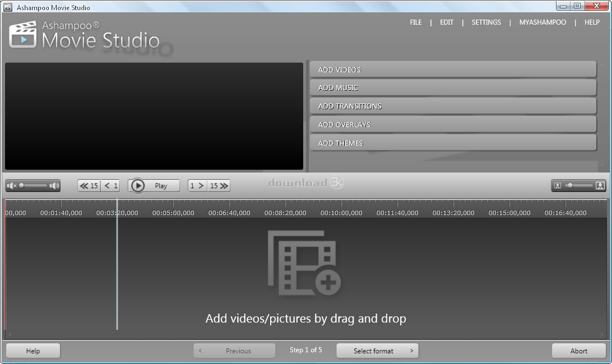Click the 00:10:00,000 timeline ruler mark

[341, 213]
